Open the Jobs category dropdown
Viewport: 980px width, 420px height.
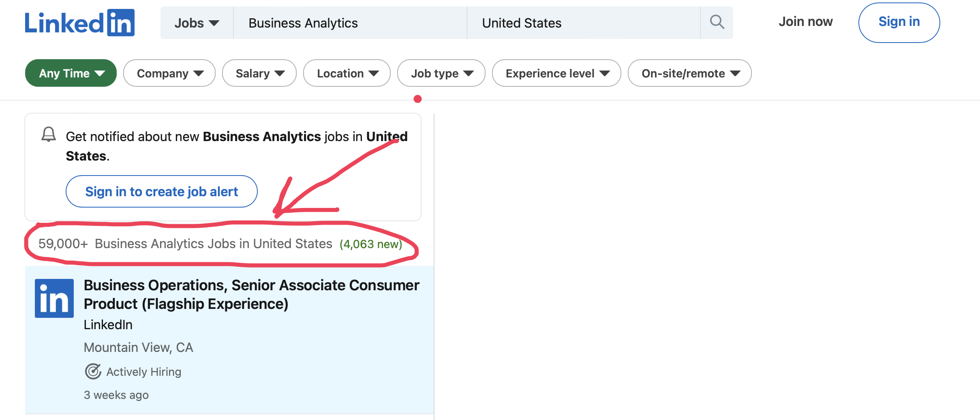click(197, 23)
